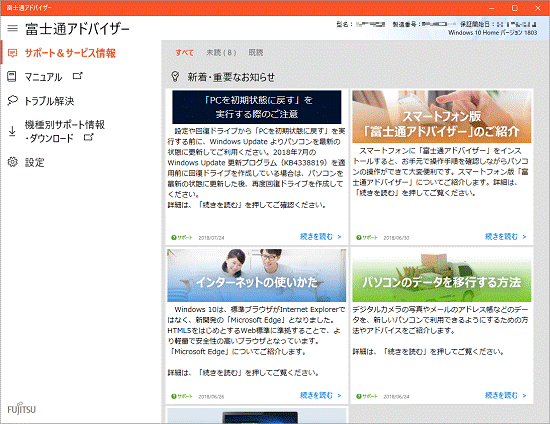The image size is (550, 424).
Task: Click the 2018/07/24 article date
Action: tap(211, 238)
